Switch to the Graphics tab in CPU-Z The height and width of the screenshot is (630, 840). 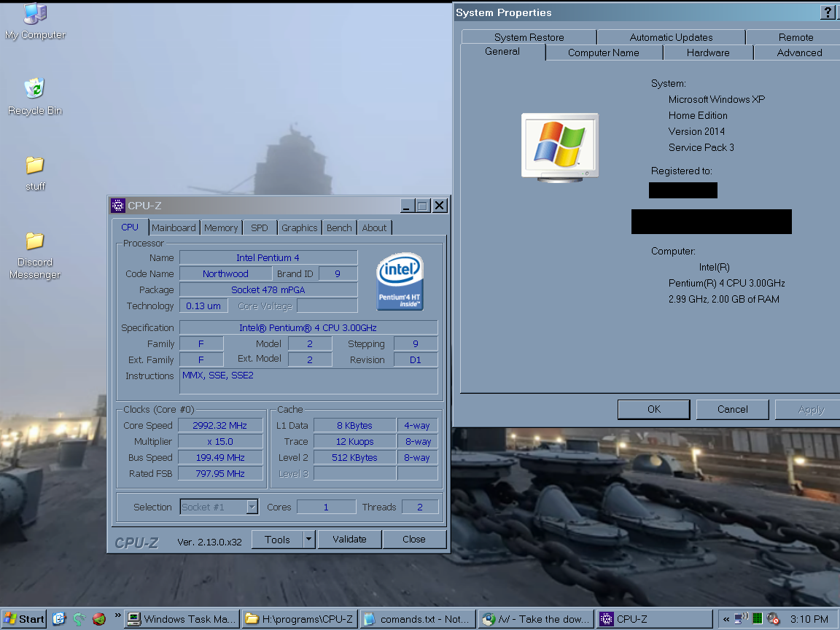(300, 227)
